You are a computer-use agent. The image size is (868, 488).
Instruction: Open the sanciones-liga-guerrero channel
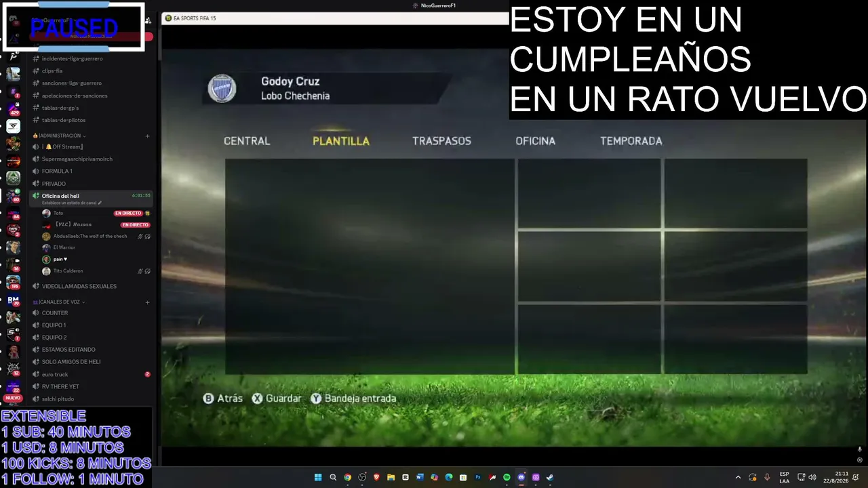tap(72, 83)
